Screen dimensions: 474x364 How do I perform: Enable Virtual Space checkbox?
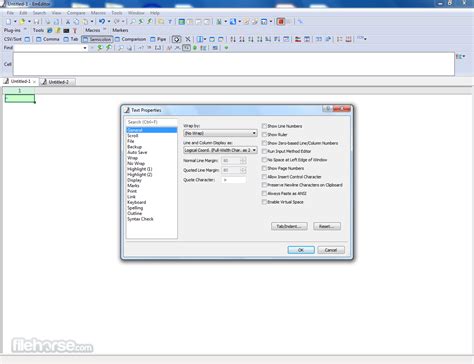[x=264, y=202]
